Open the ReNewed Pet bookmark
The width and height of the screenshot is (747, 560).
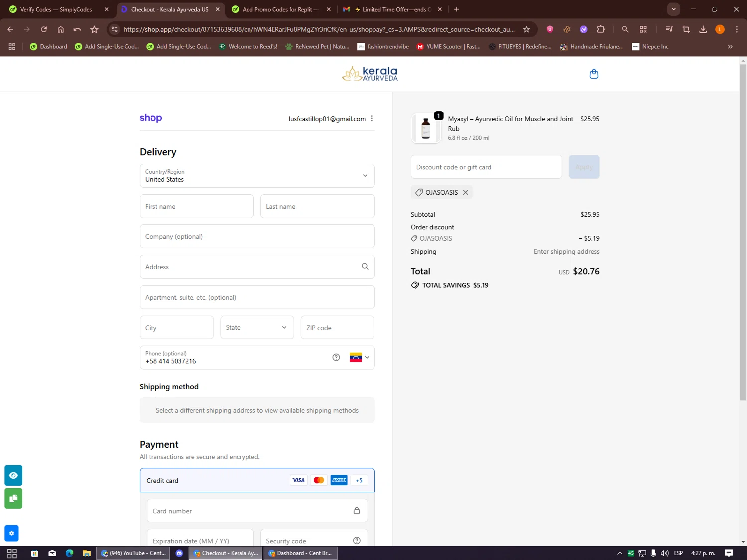tap(317, 47)
